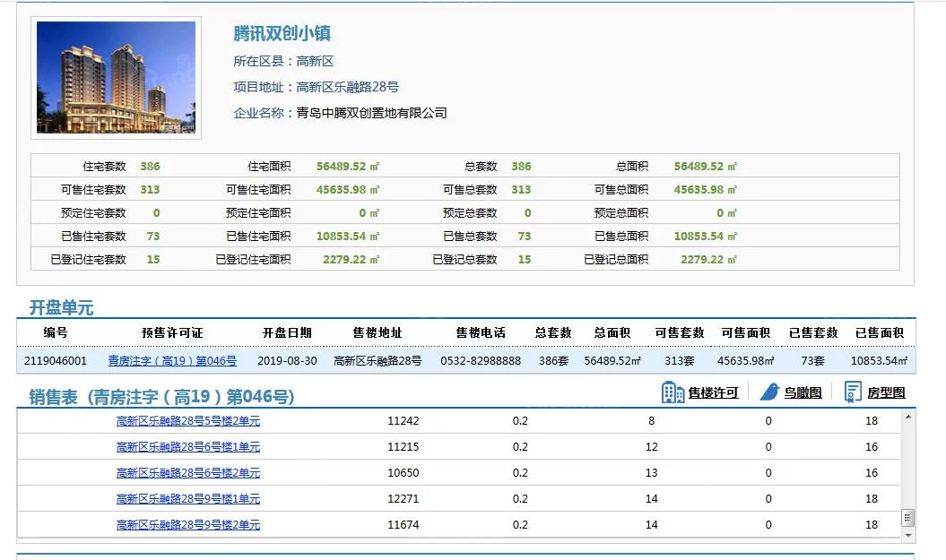946x560 pixels.
Task: Click the sales table scroll up arrow
Action: [908, 417]
